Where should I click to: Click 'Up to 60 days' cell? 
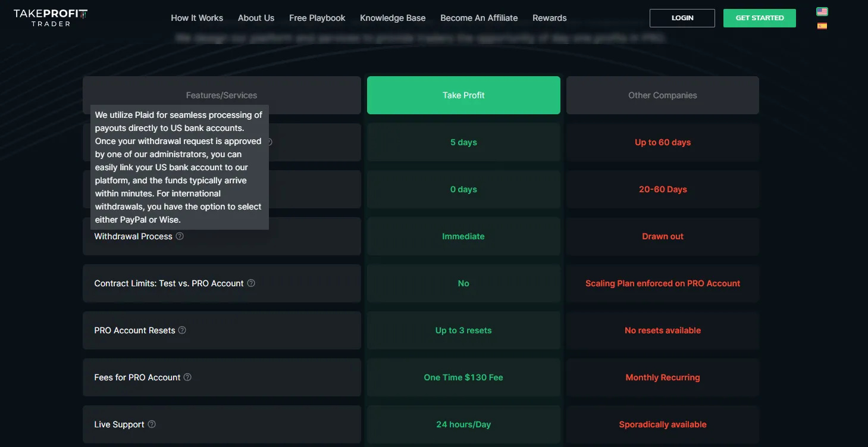point(663,142)
